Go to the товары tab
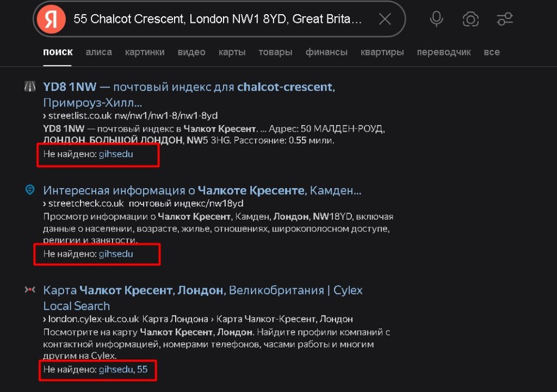The width and height of the screenshot is (557, 392). point(275,52)
